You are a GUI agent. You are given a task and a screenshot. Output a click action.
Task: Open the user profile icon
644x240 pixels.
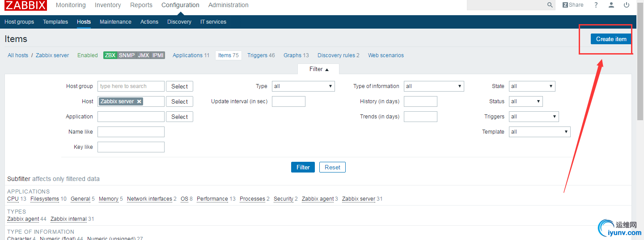pyautogui.click(x=611, y=5)
